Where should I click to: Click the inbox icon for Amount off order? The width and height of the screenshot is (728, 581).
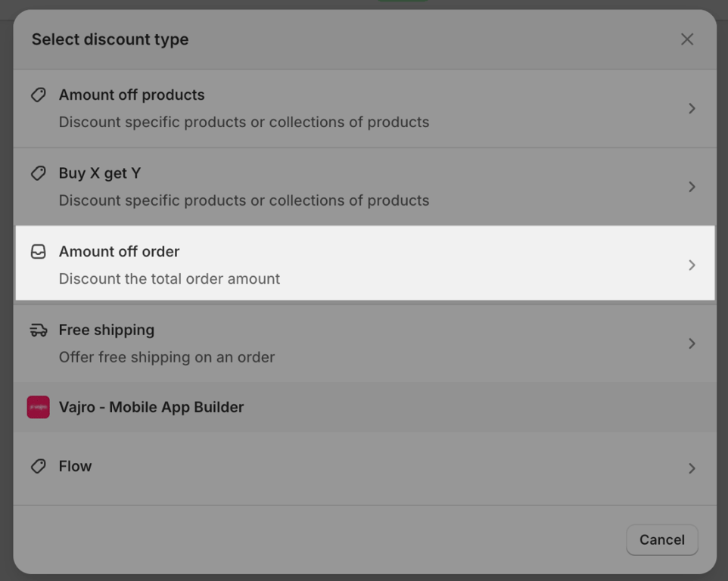coord(39,252)
